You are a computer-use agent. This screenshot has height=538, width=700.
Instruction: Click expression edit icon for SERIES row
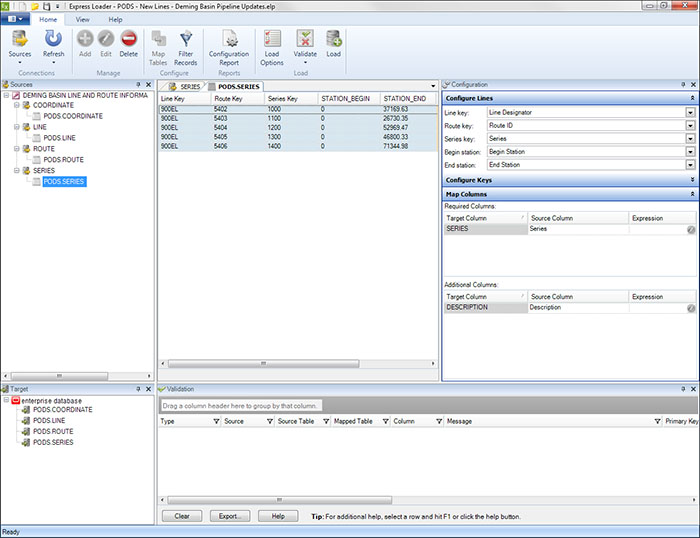click(691, 229)
